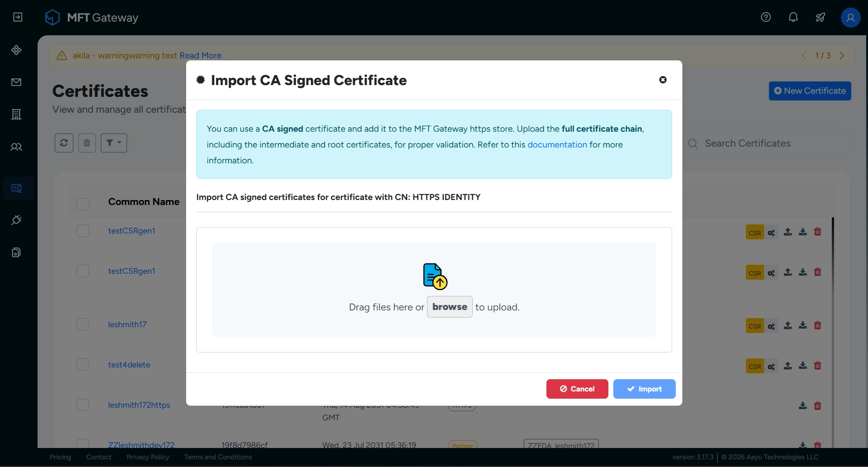Open the integrations plug icon in sidebar
Viewport: 868px width, 467px height.
point(16,220)
